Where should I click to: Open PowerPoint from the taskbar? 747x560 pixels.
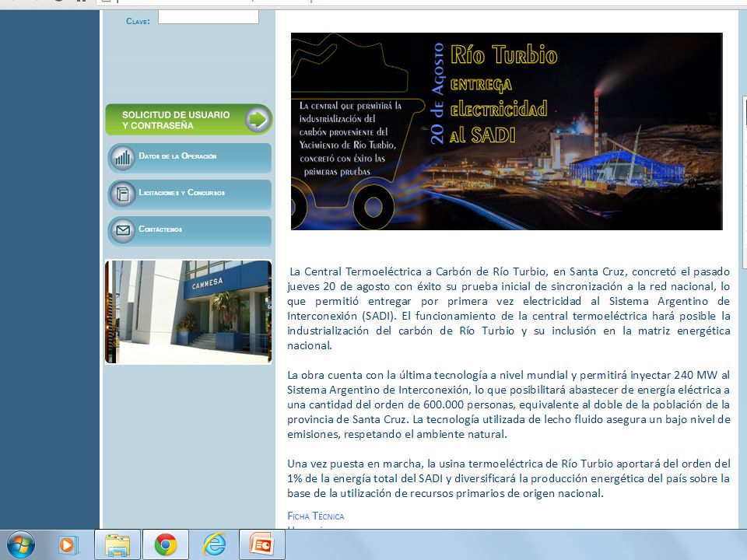[262, 544]
